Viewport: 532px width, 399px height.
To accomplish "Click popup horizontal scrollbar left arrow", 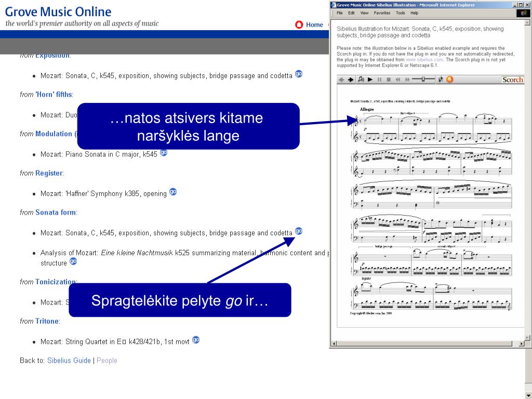I will coord(334,344).
